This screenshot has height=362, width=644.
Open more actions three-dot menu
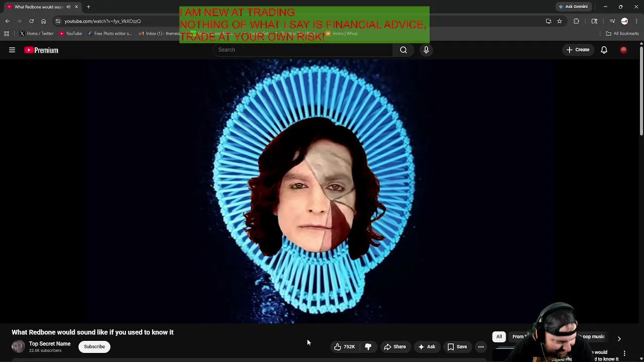[481, 346]
